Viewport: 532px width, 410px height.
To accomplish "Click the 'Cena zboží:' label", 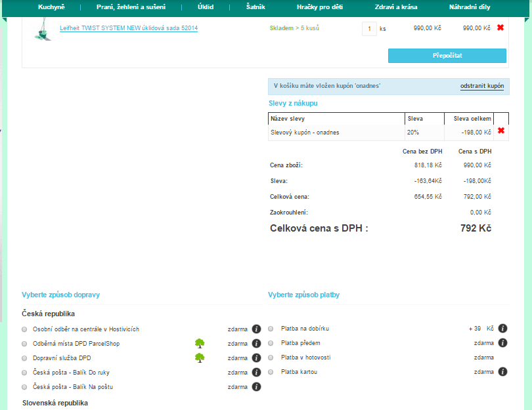I will coord(286,165).
